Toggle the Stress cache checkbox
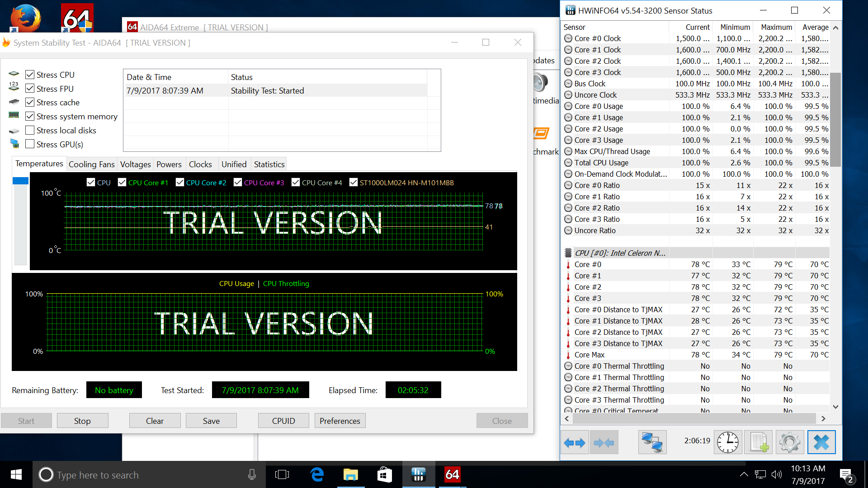This screenshot has height=488, width=868. (x=30, y=103)
